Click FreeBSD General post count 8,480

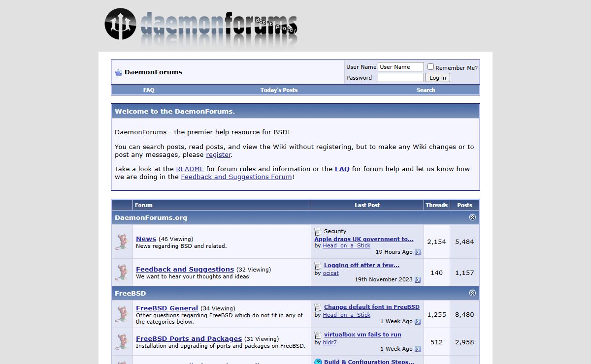(464, 314)
